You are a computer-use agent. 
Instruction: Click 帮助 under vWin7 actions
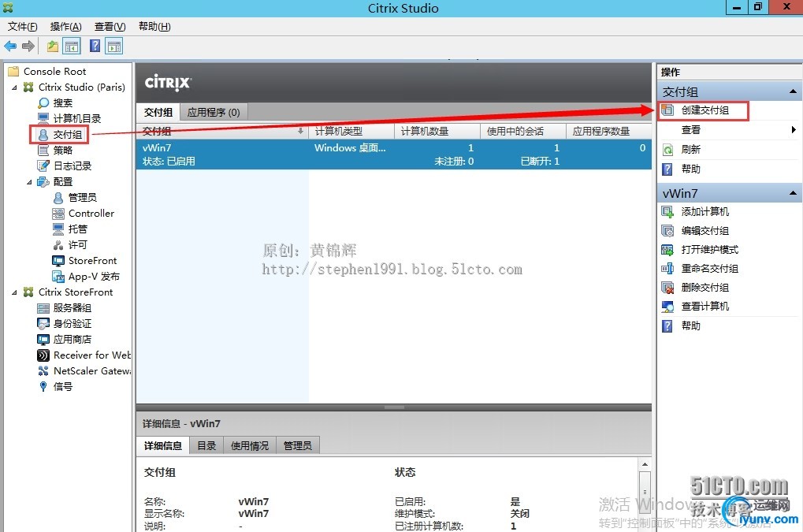pyautogui.click(x=690, y=326)
